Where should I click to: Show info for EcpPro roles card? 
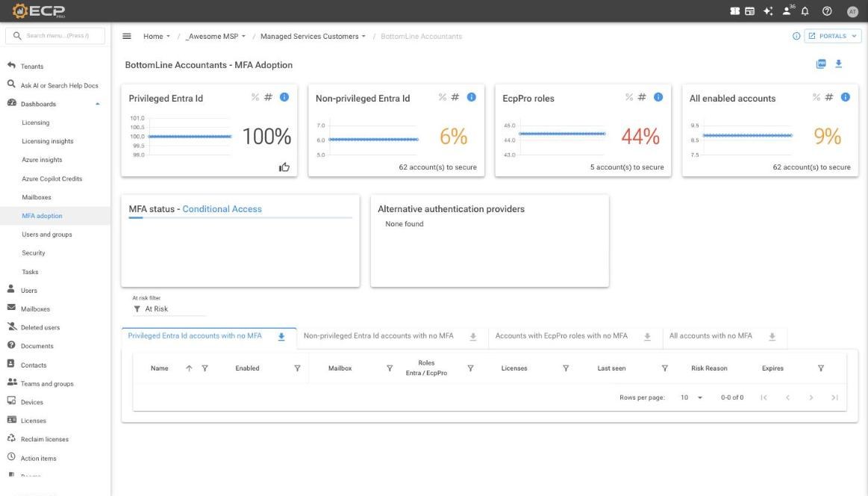coord(658,97)
